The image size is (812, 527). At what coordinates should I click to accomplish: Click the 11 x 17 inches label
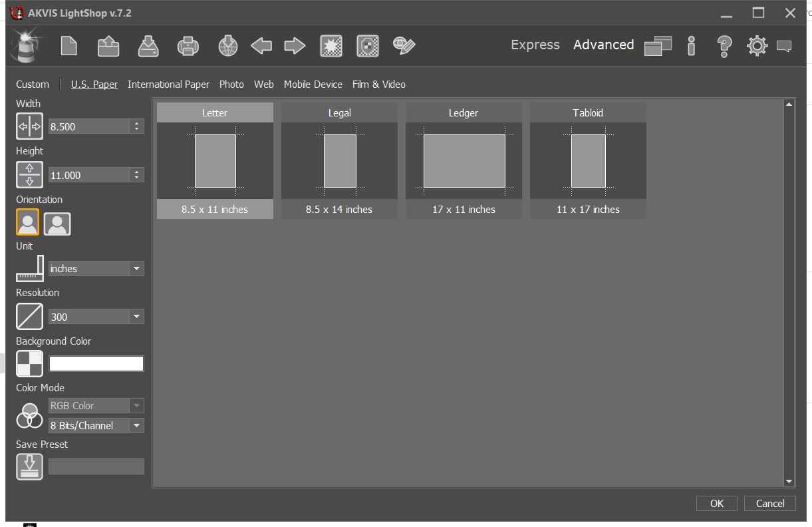pos(588,209)
